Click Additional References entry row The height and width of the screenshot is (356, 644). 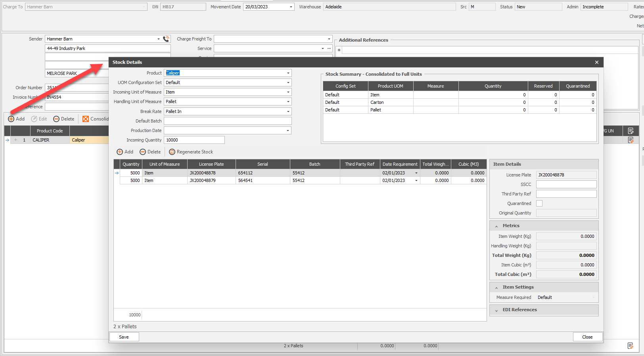click(x=490, y=50)
